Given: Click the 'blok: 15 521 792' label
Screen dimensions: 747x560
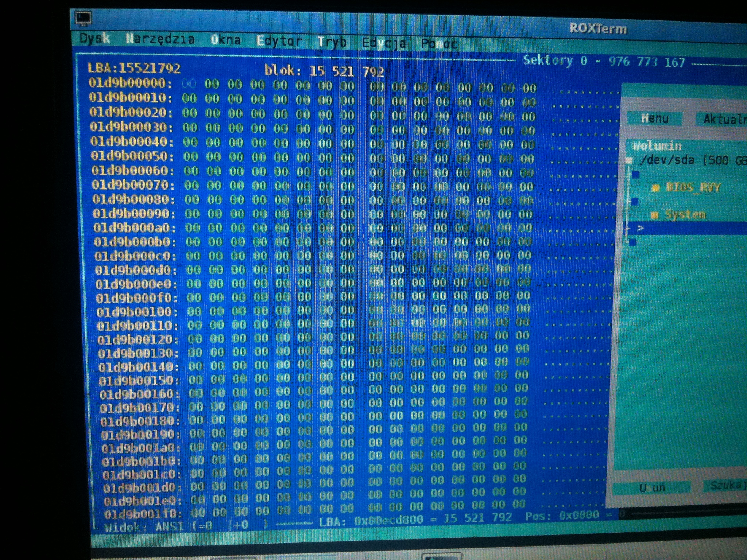Looking at the screenshot, I should (324, 71).
